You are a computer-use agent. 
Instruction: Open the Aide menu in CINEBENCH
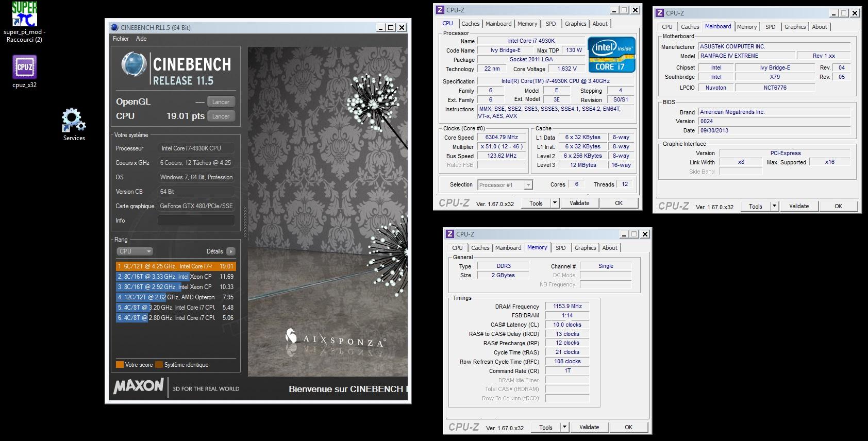pyautogui.click(x=141, y=39)
